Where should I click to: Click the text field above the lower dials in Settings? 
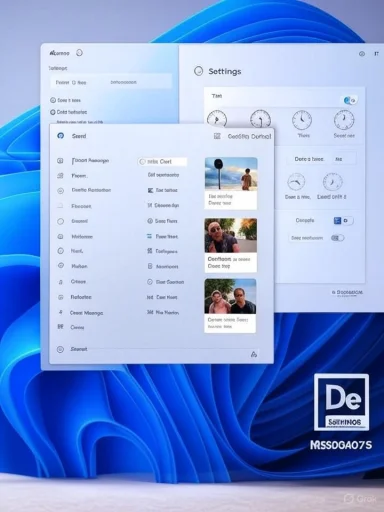click(x=323, y=159)
